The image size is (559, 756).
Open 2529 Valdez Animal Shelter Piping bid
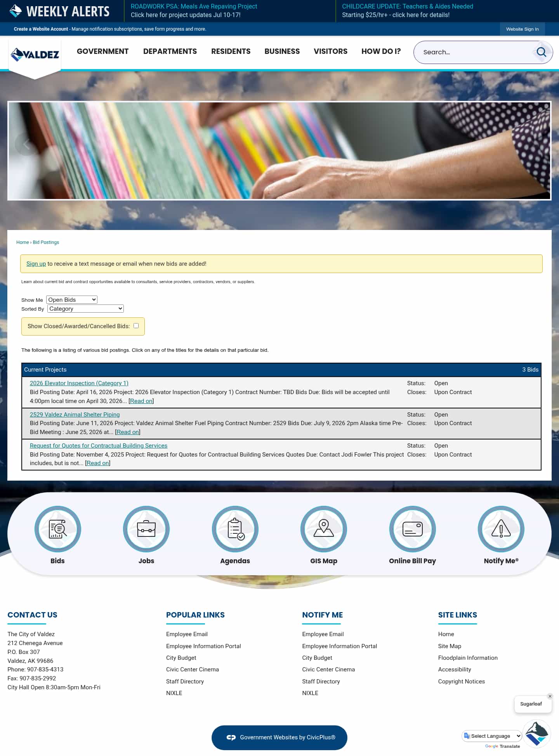(x=75, y=415)
